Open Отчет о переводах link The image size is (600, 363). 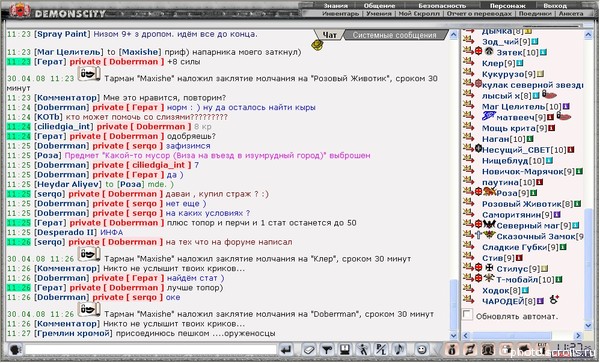tap(479, 13)
